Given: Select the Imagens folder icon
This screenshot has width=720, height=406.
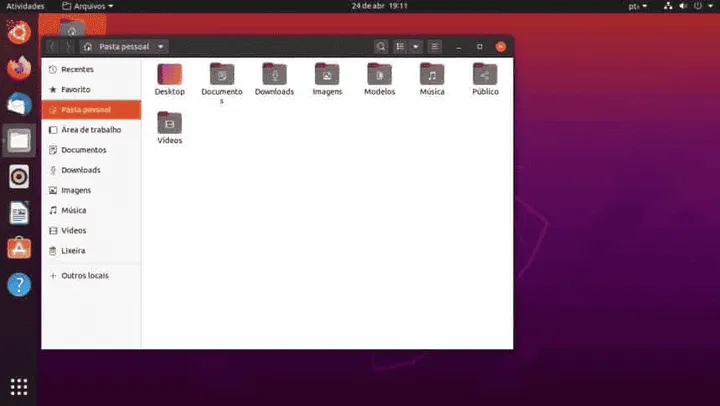Looking at the screenshot, I should [327, 74].
